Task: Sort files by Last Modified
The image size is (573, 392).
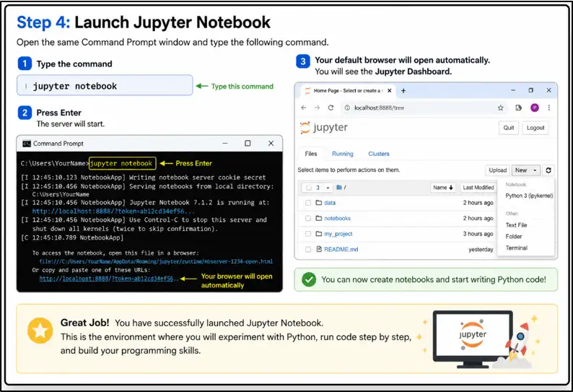Action: pyautogui.click(x=478, y=187)
